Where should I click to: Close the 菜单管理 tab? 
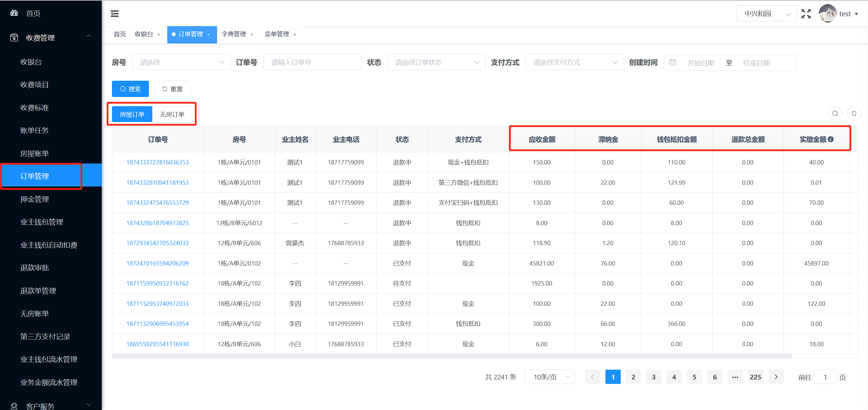[x=295, y=35]
